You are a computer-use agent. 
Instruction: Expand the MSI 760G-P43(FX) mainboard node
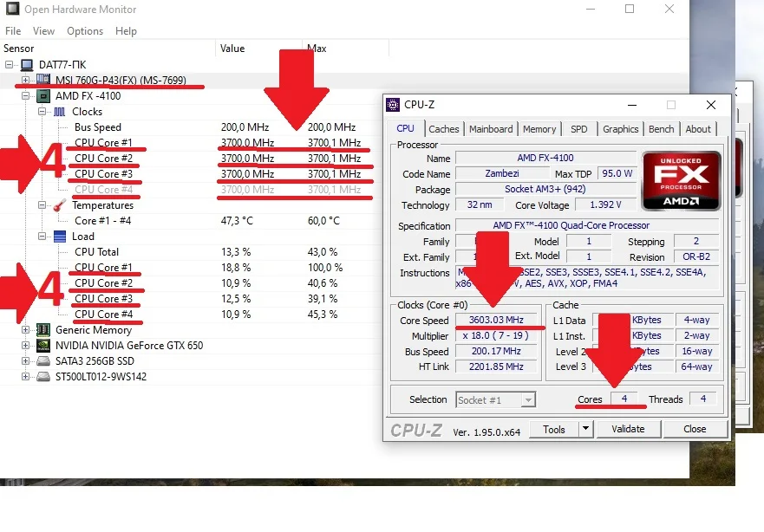25,80
